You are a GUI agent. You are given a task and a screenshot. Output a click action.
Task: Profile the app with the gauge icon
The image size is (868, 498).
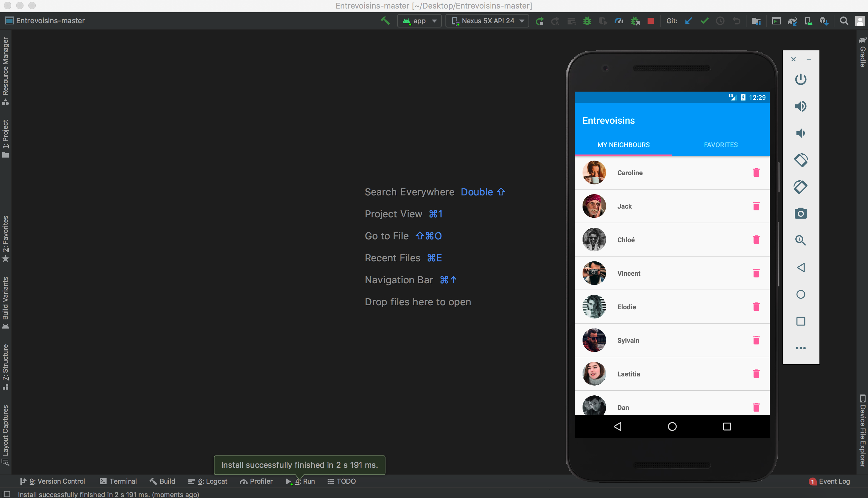click(619, 21)
